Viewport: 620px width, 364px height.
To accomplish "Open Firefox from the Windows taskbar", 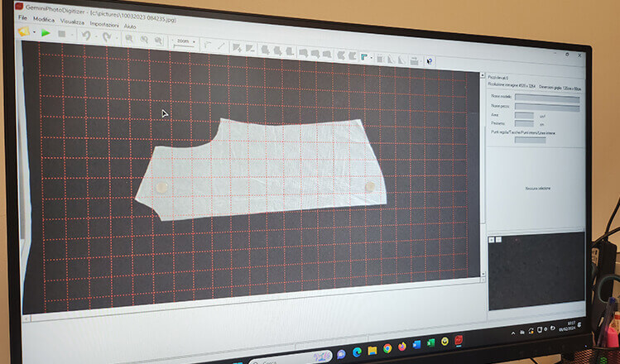I will [x=401, y=347].
